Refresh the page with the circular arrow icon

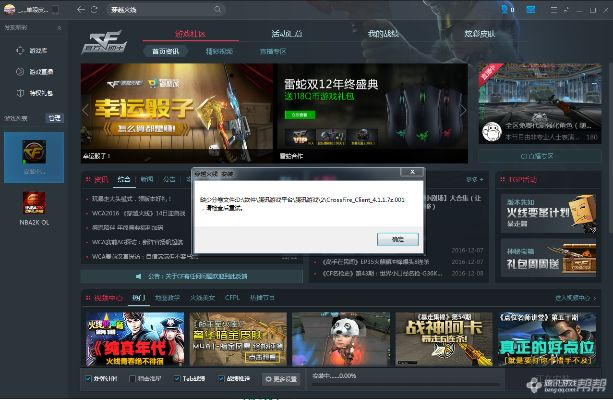94,9
